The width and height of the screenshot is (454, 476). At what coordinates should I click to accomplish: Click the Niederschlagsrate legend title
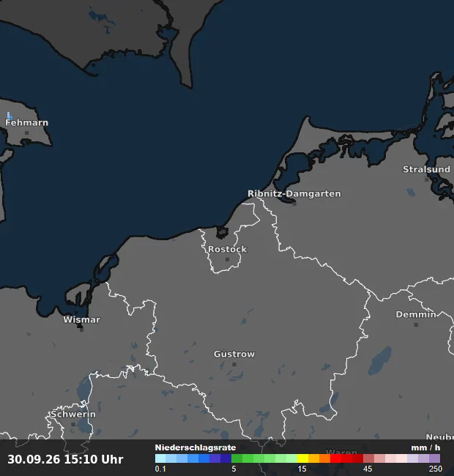(x=196, y=447)
